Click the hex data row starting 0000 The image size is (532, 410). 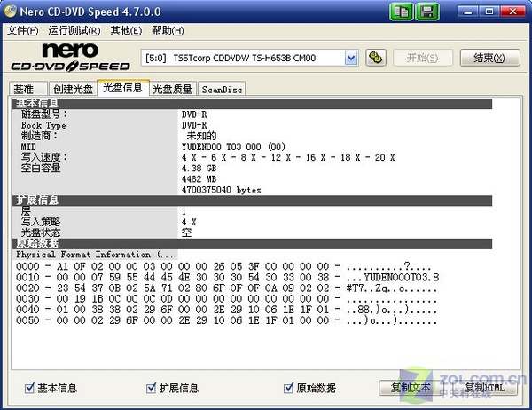tap(223, 266)
